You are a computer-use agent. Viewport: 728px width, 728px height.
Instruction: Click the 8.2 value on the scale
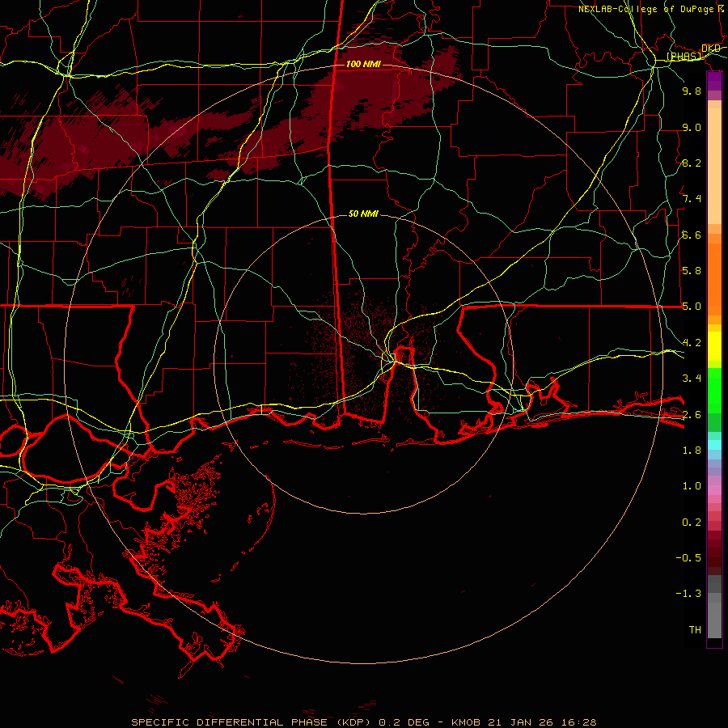pos(692,163)
